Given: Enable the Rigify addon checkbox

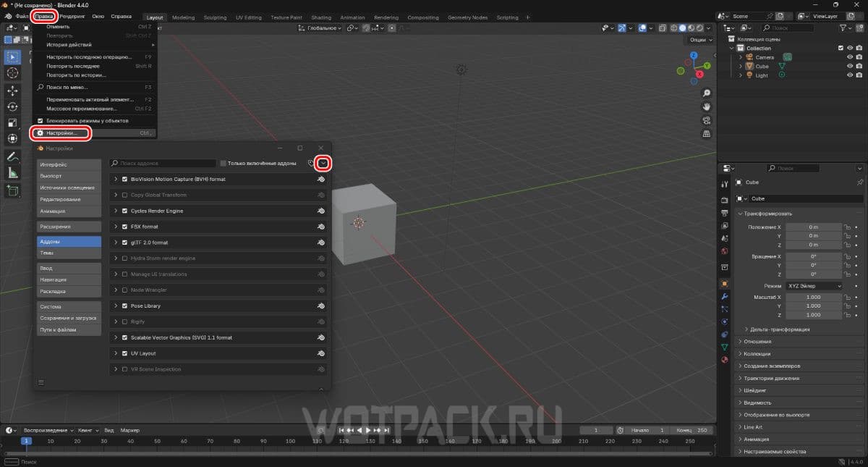Looking at the screenshot, I should pos(124,321).
